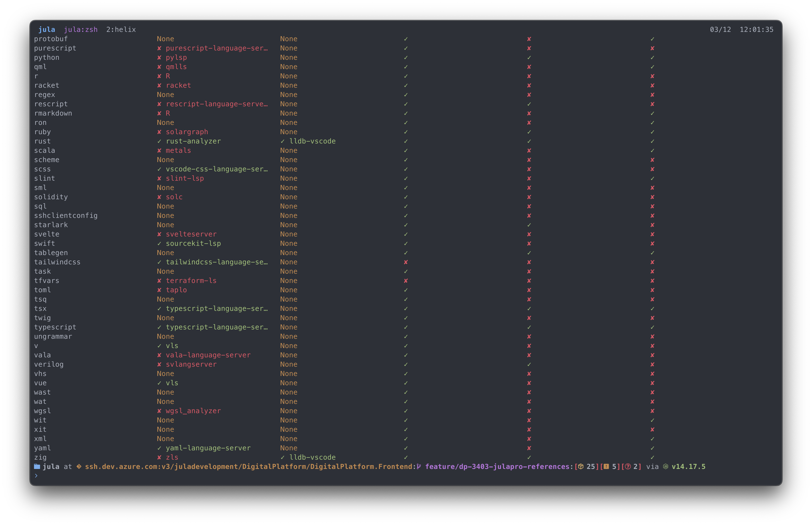The image size is (812, 525).
Task: Click the starlark language name
Action: pyautogui.click(x=51, y=225)
